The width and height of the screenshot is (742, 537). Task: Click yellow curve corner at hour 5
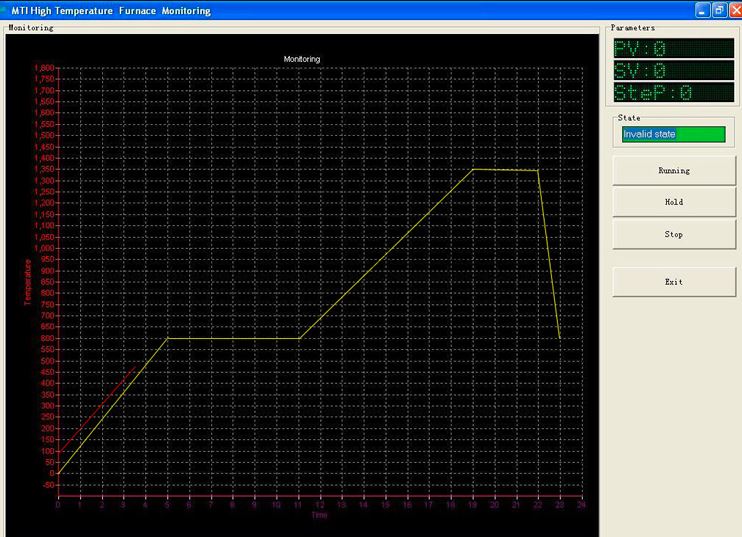coord(167,338)
